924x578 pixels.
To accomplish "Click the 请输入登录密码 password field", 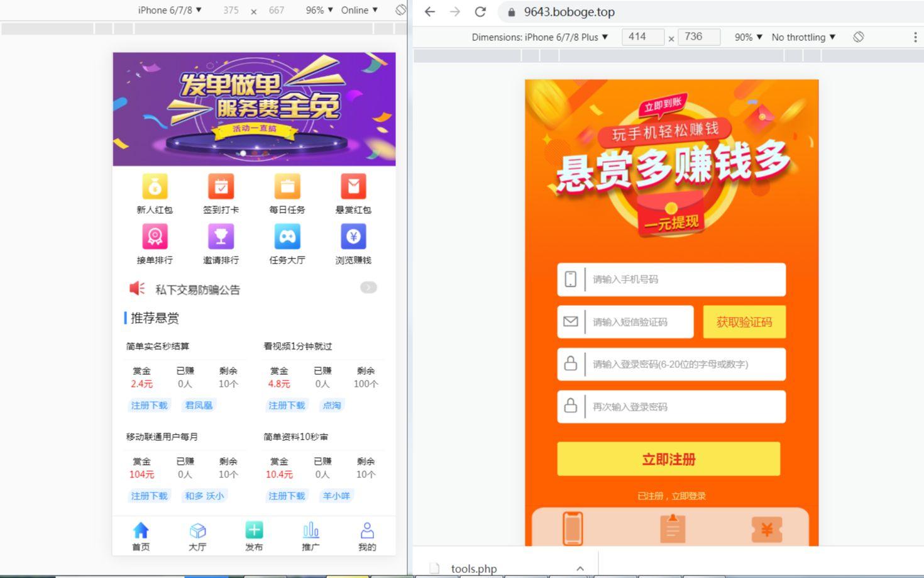I will click(671, 364).
